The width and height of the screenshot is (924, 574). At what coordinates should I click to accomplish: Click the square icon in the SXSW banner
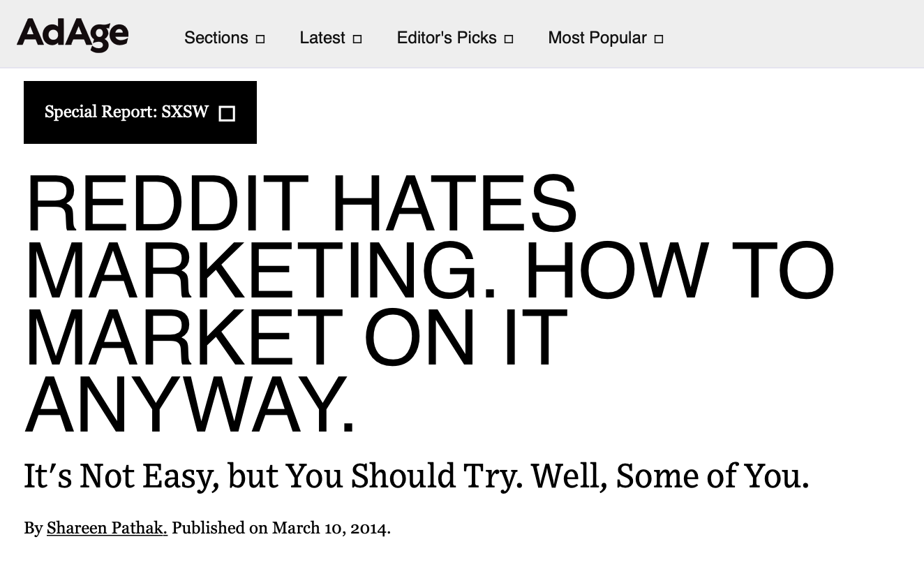point(227,114)
